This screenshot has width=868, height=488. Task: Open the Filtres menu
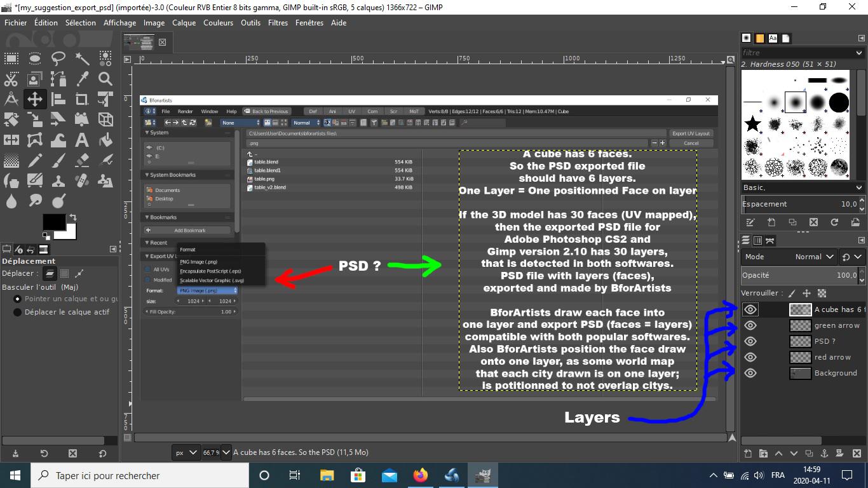(x=278, y=22)
